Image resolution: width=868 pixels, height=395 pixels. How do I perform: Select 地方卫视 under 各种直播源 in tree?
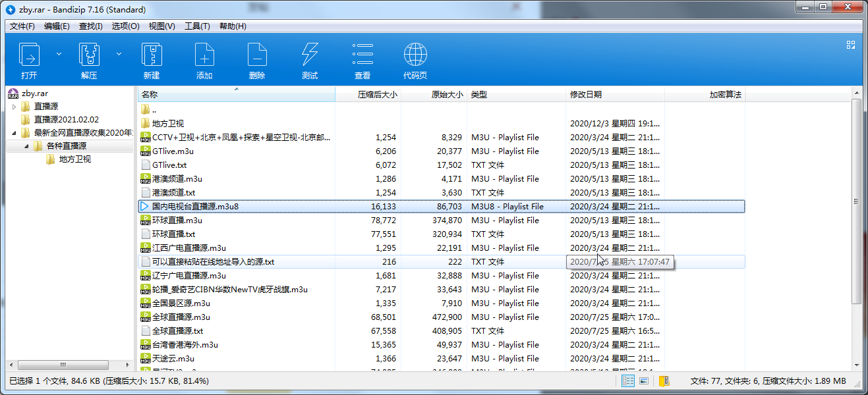pyautogui.click(x=75, y=159)
